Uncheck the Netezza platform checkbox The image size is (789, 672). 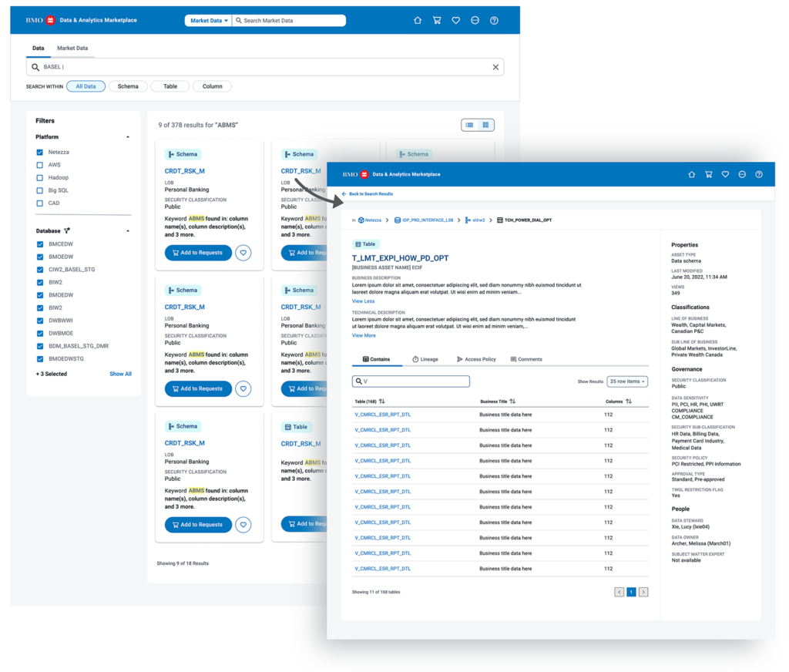40,153
